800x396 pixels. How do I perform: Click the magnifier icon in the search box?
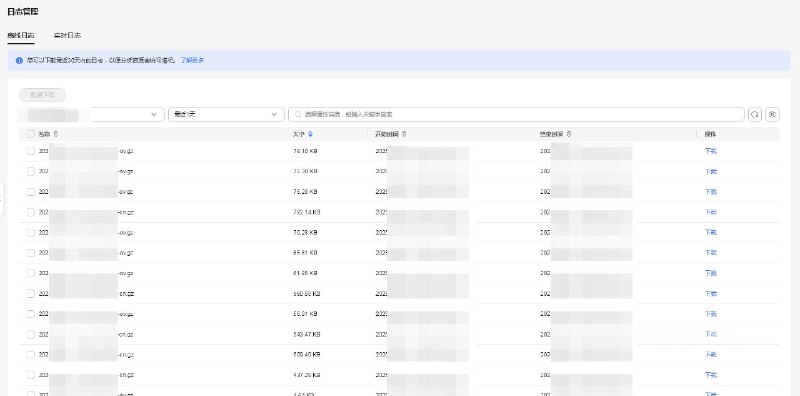(x=298, y=115)
